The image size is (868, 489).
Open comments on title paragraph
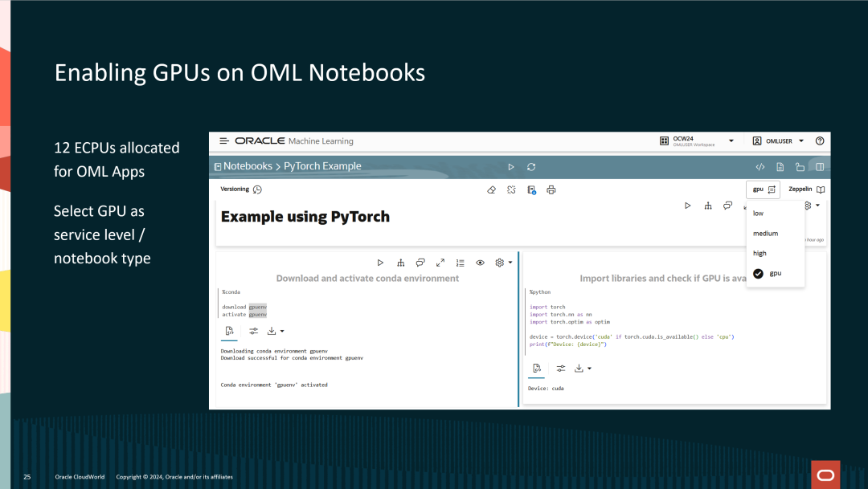728,206
